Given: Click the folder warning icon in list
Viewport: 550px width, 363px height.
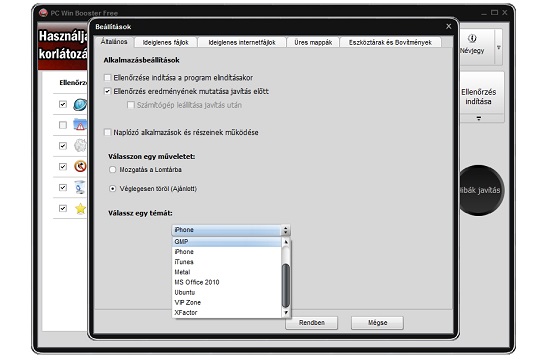Looking at the screenshot, I should (x=80, y=125).
